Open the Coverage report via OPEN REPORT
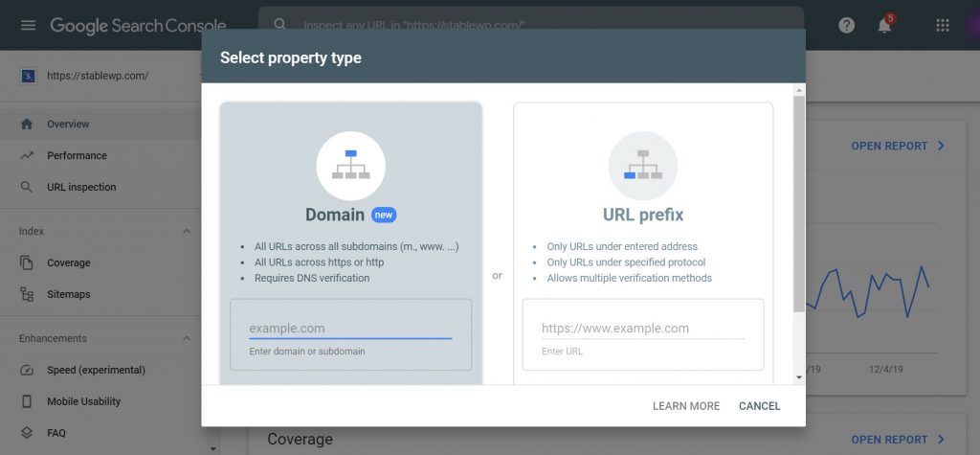This screenshot has height=455, width=980. click(889, 440)
